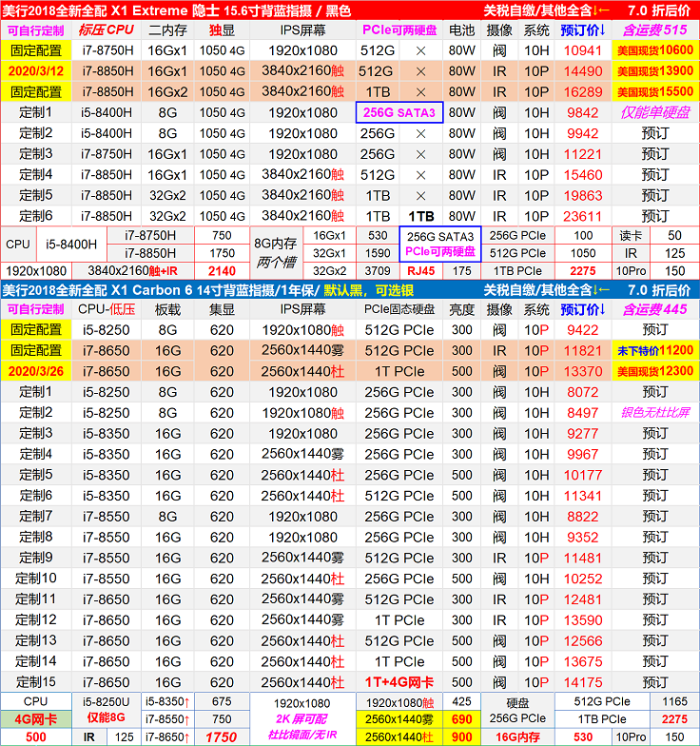700x746 pixels.
Task: Select the 仅能8G red text cell
Action: point(105,720)
